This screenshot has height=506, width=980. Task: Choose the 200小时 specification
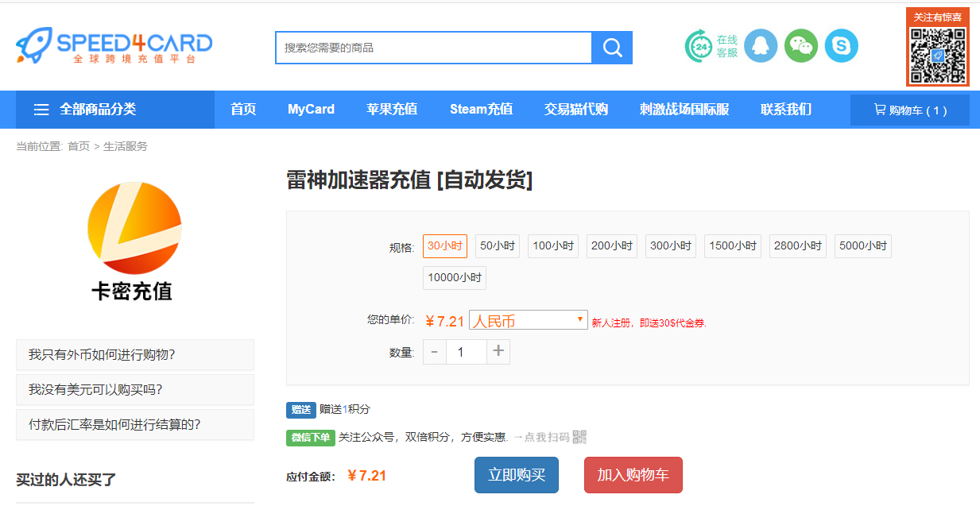612,246
